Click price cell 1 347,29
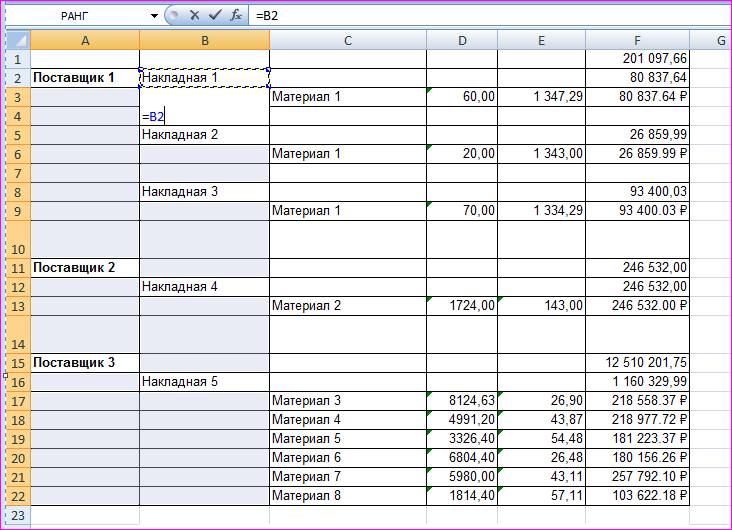Screen dimensions: 732x530 542,97
